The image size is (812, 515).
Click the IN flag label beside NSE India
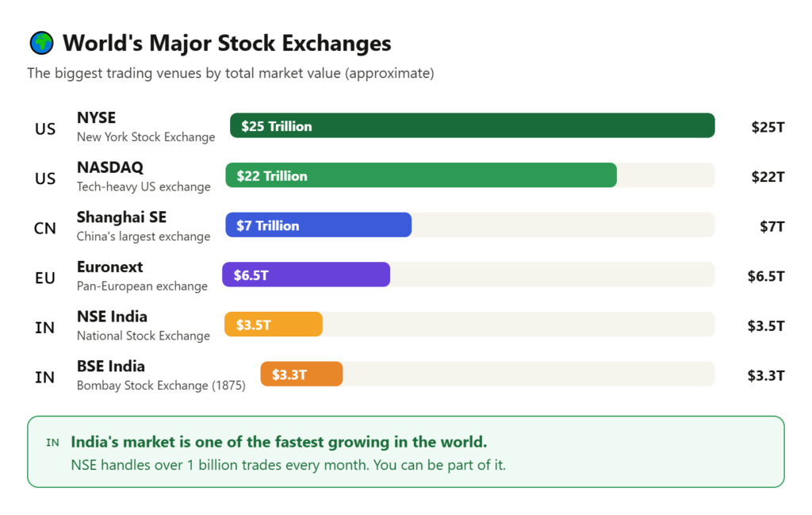pyautogui.click(x=45, y=327)
